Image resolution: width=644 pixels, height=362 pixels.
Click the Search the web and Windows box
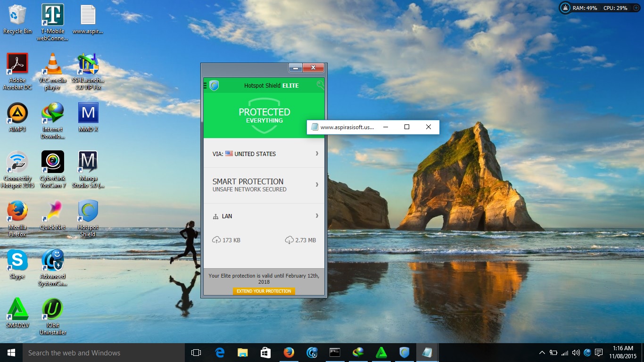click(104, 353)
